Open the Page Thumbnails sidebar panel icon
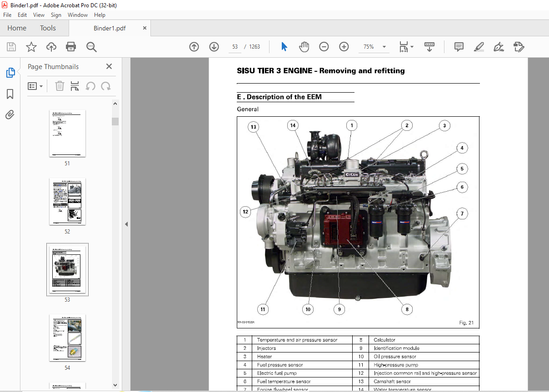This screenshot has height=392, width=549. click(x=10, y=73)
